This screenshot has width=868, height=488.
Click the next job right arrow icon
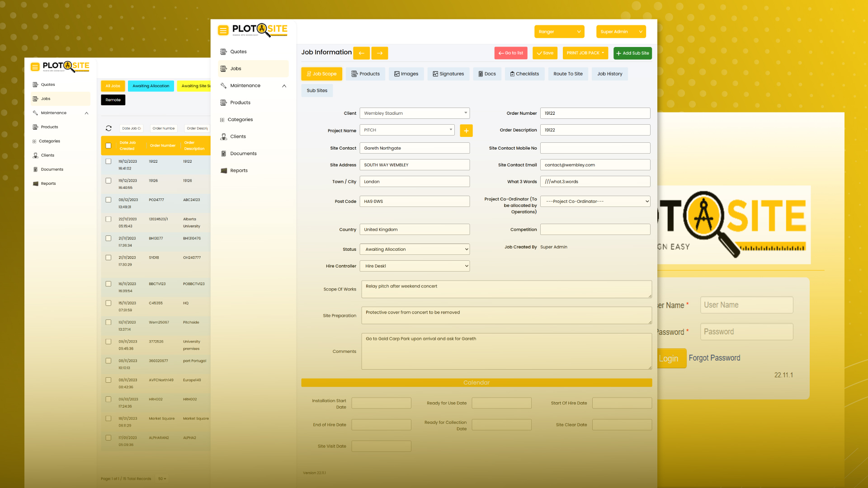click(380, 53)
